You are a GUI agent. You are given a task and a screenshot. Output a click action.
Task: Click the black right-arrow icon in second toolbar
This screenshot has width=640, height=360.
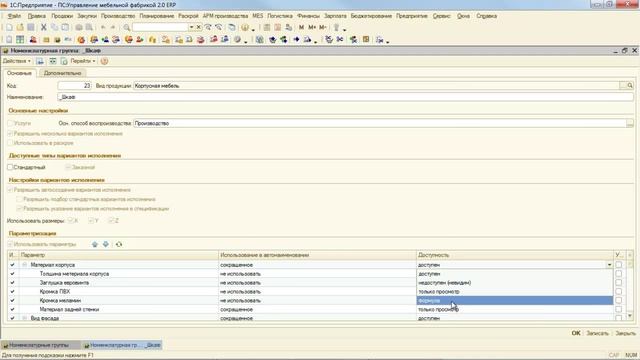pyautogui.click(x=296, y=40)
